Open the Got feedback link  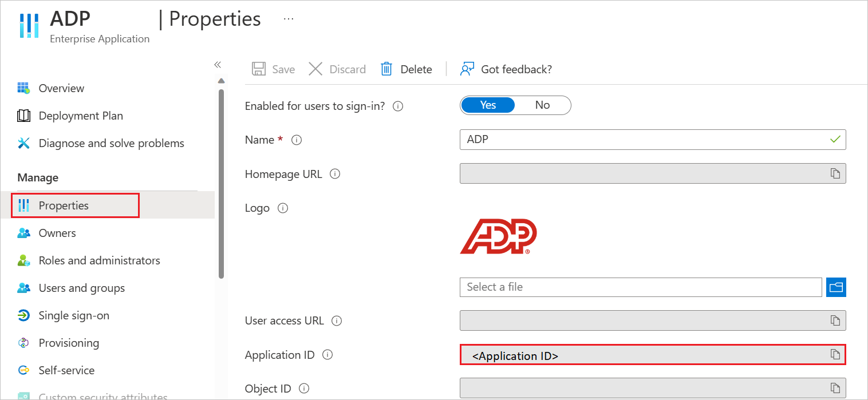(506, 69)
